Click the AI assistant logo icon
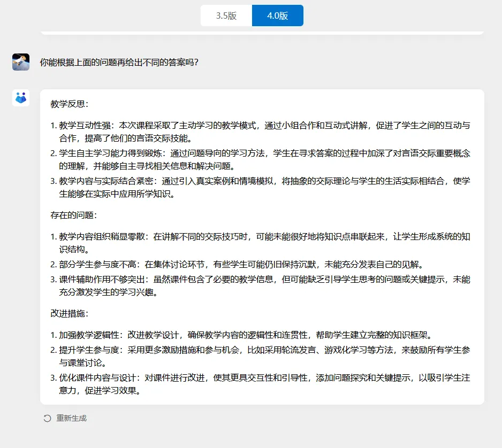Image resolution: width=502 pixels, height=448 pixels. (21, 98)
